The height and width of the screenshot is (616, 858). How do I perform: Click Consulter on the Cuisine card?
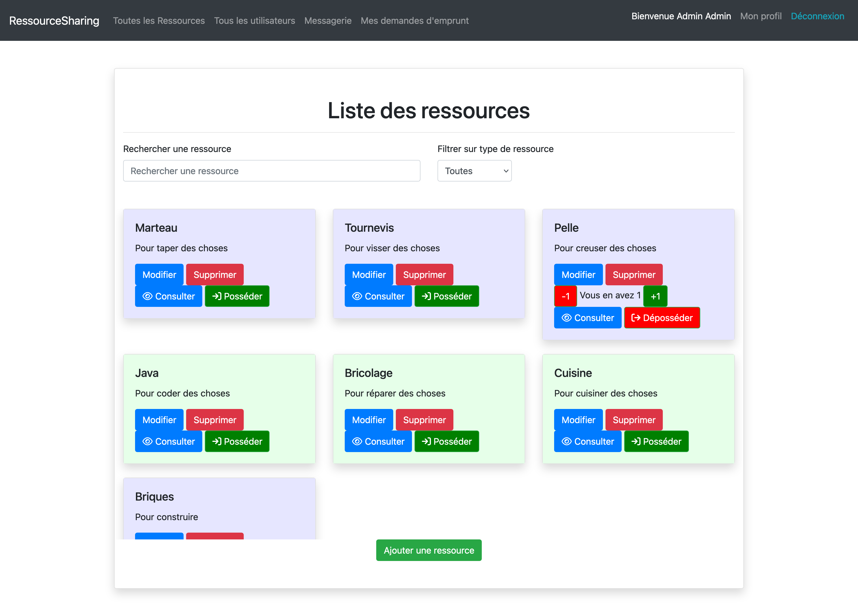588,441
